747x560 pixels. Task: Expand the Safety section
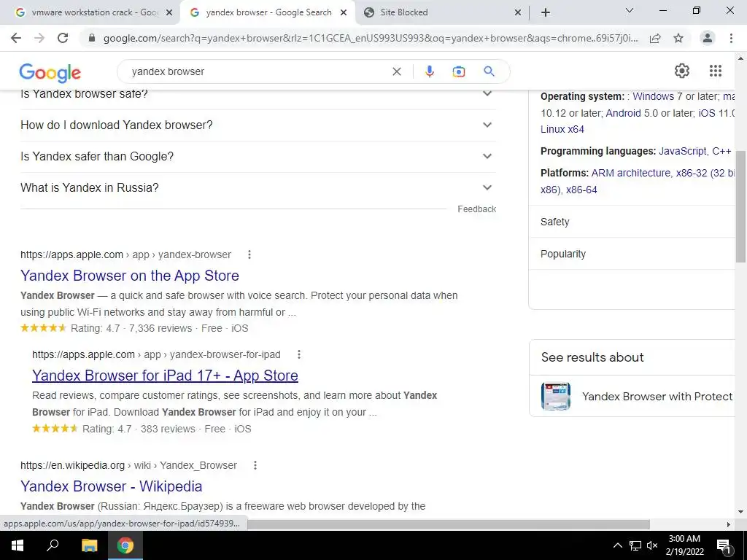click(632, 222)
